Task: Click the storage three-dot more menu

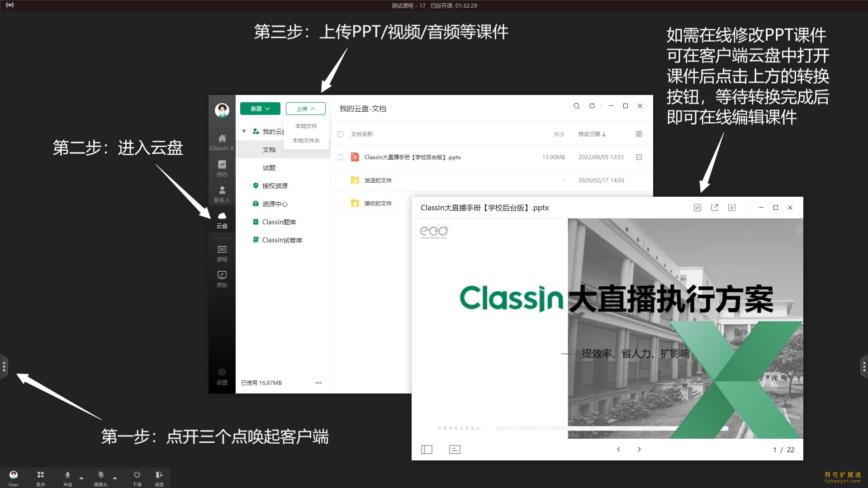Action: pyautogui.click(x=318, y=383)
